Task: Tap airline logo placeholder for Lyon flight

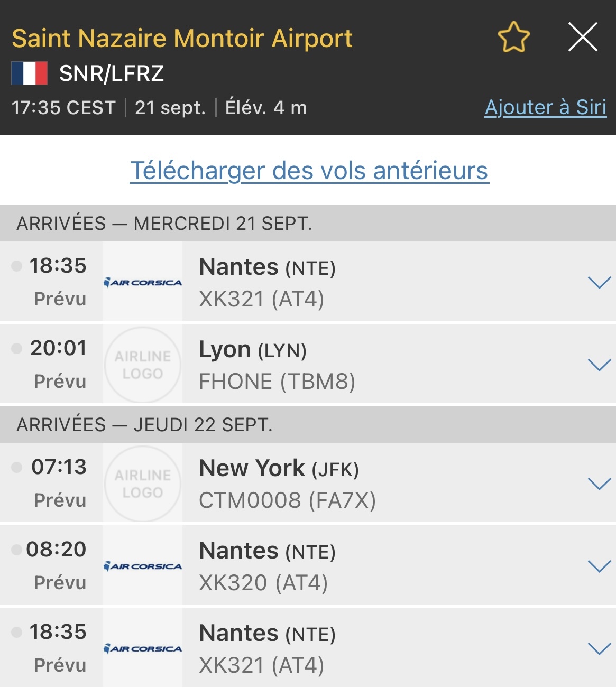Action: click(x=143, y=365)
